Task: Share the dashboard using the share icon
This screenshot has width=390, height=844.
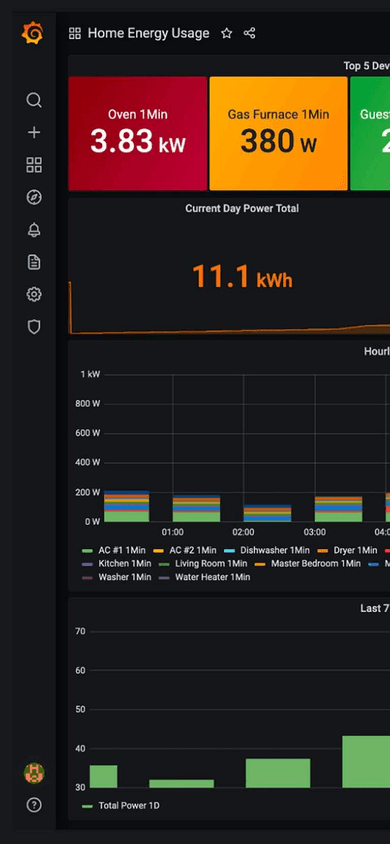Action: 249,33
